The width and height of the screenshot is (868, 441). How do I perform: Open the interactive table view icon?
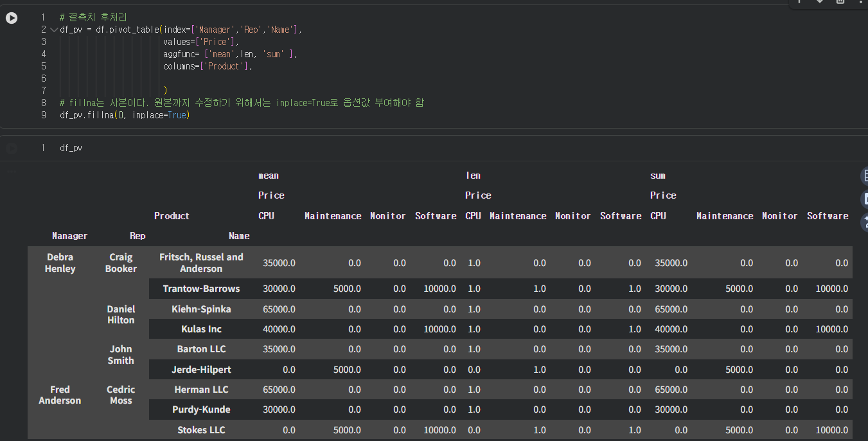pyautogui.click(x=864, y=176)
